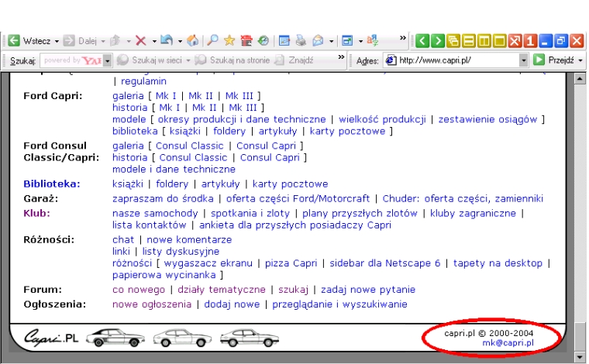Screen dimensions: 589x364
Task: Open dropdown arrow next to Wstecz
Action: 57,41
